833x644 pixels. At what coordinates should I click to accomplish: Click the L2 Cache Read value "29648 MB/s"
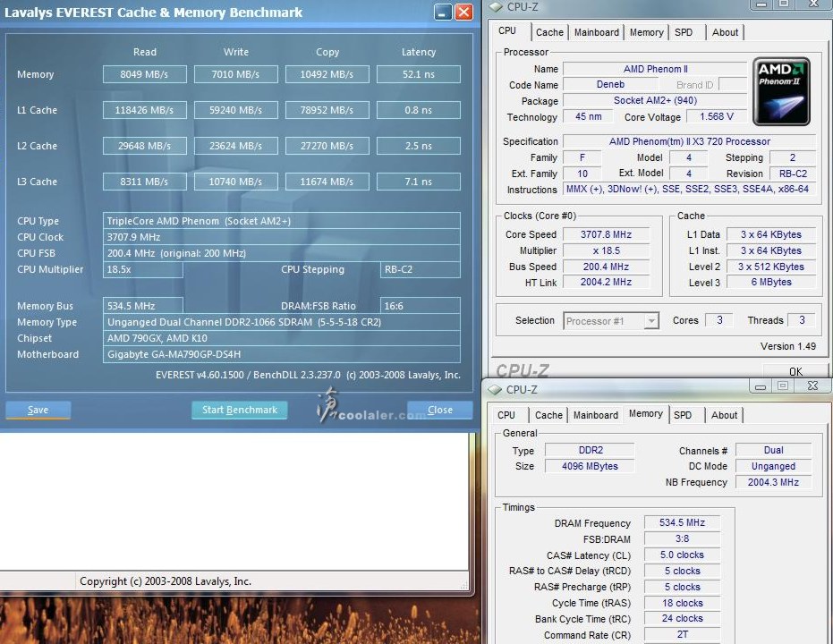tap(145, 146)
